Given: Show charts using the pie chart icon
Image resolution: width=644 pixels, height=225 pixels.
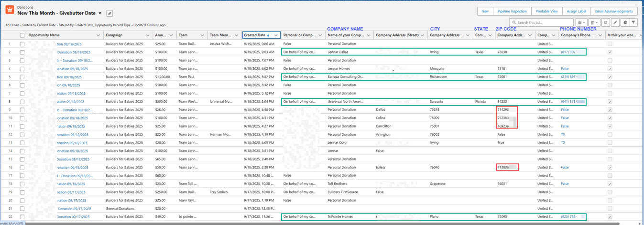Looking at the screenshot, I should click(x=624, y=22).
